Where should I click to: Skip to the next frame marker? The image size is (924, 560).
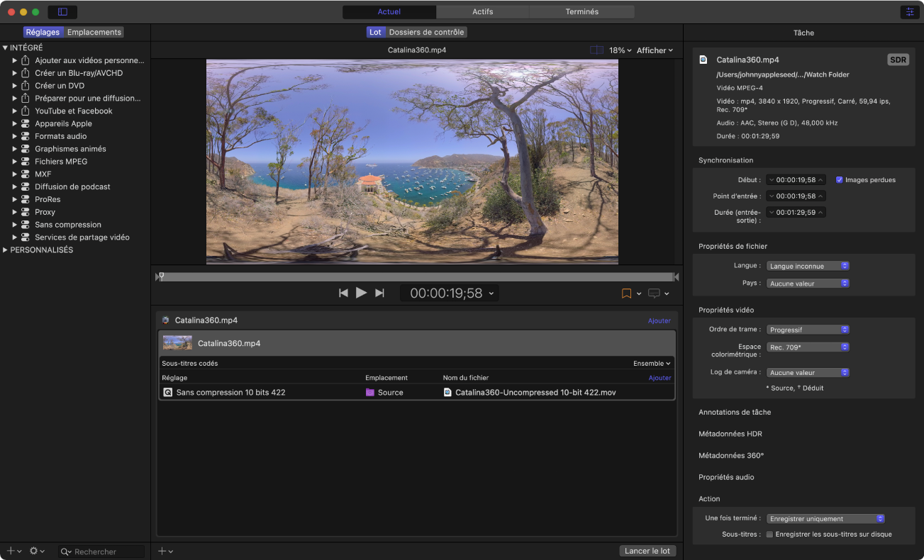[x=379, y=293]
